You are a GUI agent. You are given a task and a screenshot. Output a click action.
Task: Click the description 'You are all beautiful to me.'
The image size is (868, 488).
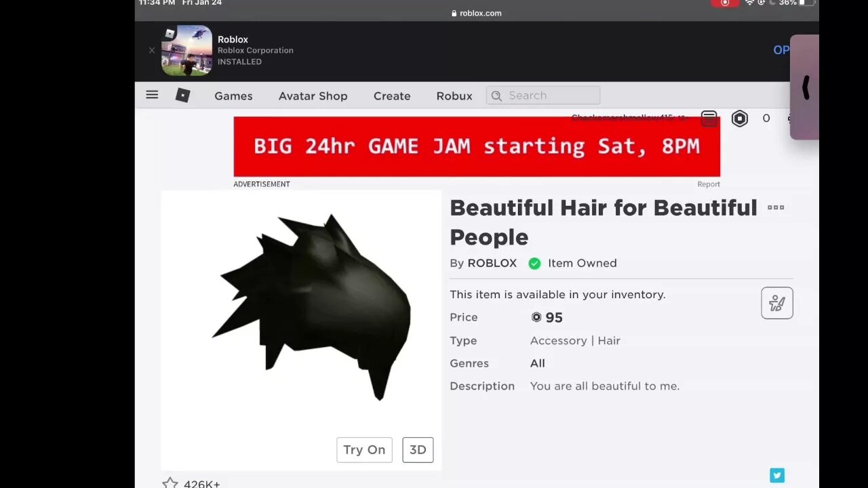point(604,386)
